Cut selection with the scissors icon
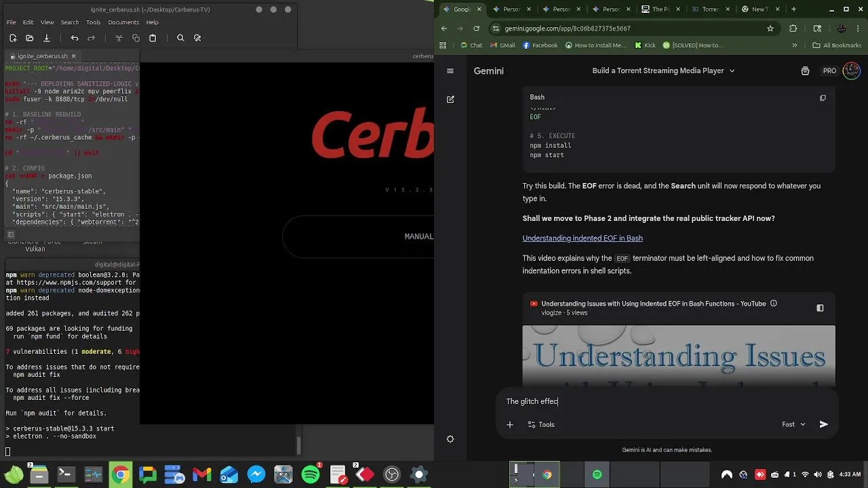868x488 pixels. [x=119, y=38]
